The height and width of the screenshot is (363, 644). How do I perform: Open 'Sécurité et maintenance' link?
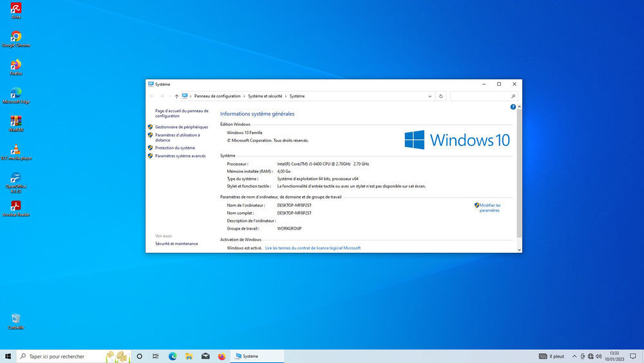(x=176, y=244)
